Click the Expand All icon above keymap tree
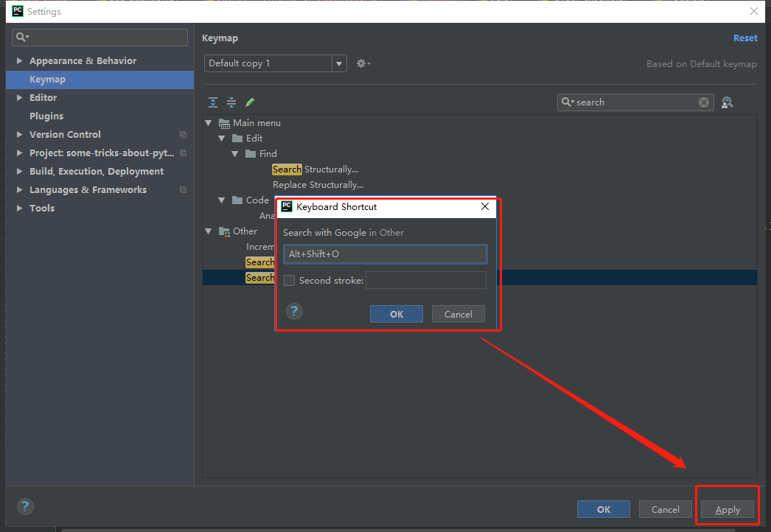 point(213,102)
